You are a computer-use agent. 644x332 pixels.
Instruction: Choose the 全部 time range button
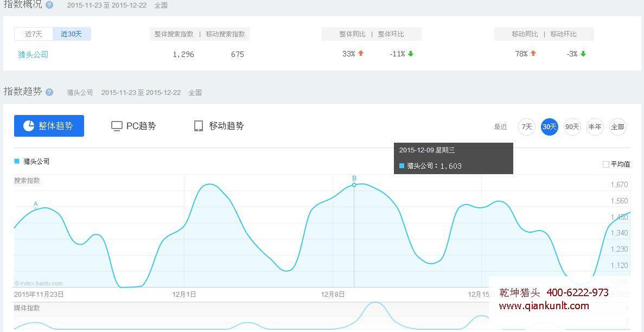pos(617,127)
